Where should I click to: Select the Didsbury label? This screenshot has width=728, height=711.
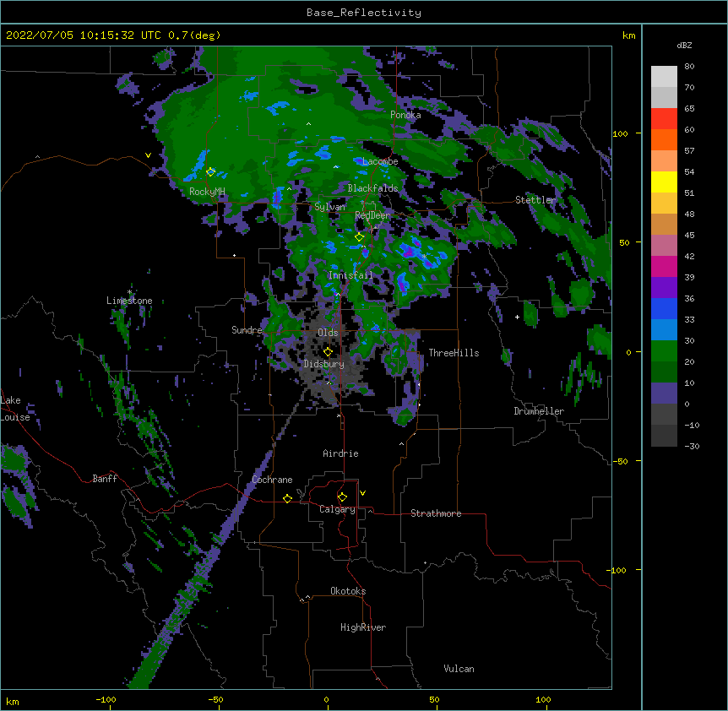(x=324, y=364)
